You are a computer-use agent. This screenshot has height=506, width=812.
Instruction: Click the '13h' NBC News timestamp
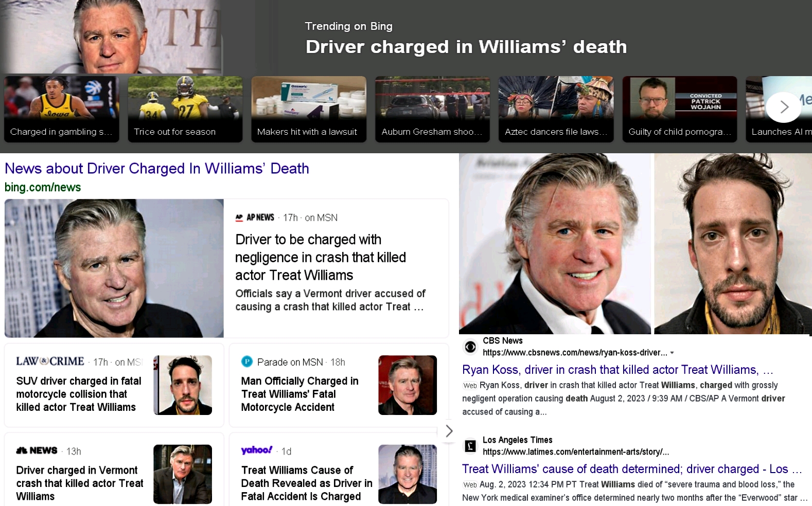[74, 451]
